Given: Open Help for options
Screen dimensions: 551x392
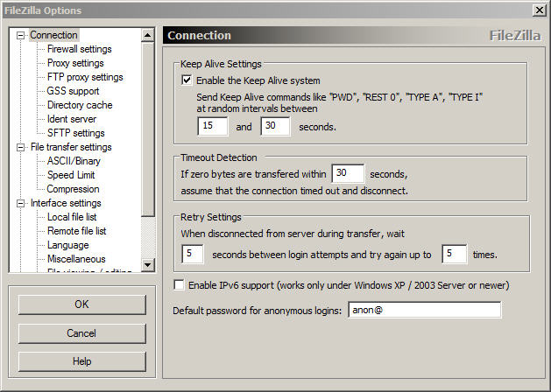Looking at the screenshot, I should pos(81,361).
